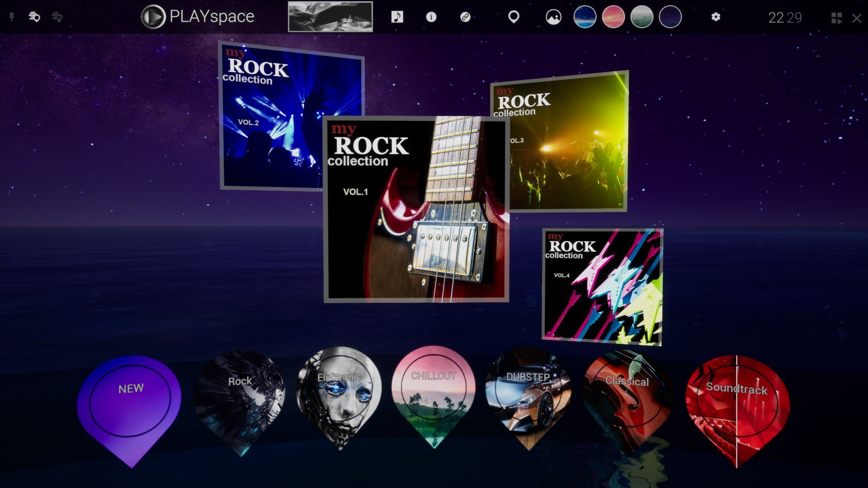Open the Soundtrack genre pin
868x488 pixels.
tap(737, 393)
